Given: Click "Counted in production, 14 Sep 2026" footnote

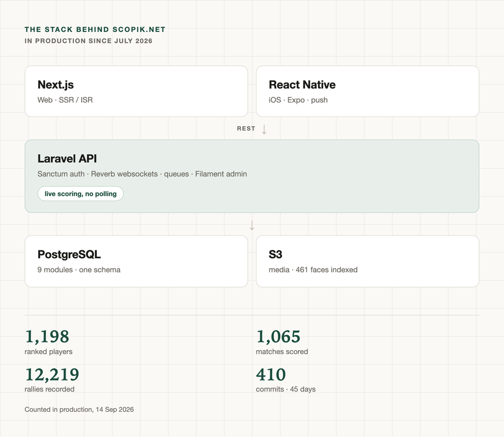Looking at the screenshot, I should 79,410.
